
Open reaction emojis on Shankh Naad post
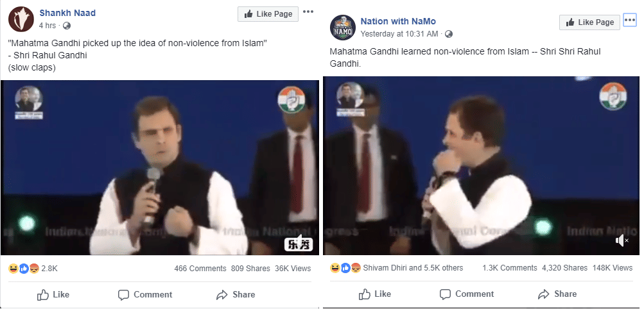point(24,268)
